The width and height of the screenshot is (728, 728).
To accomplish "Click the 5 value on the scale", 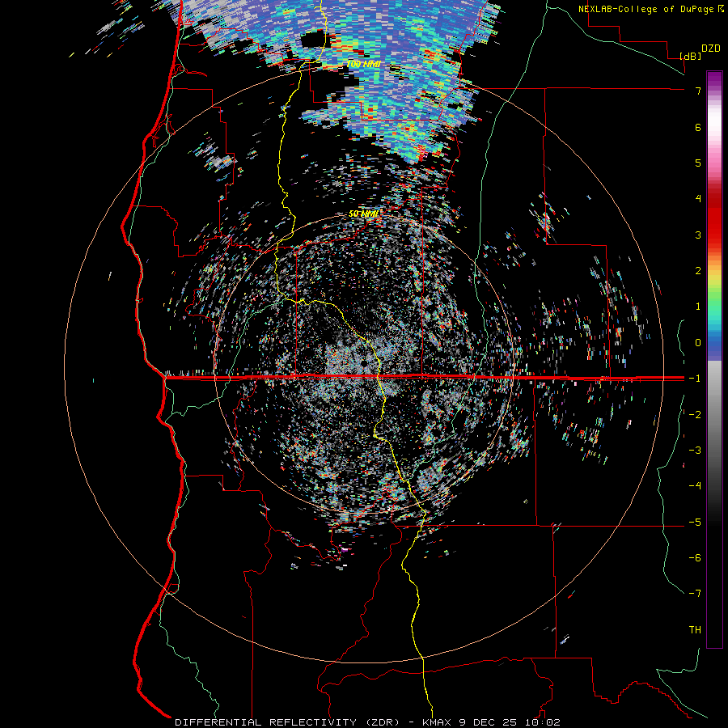I will (x=698, y=163).
